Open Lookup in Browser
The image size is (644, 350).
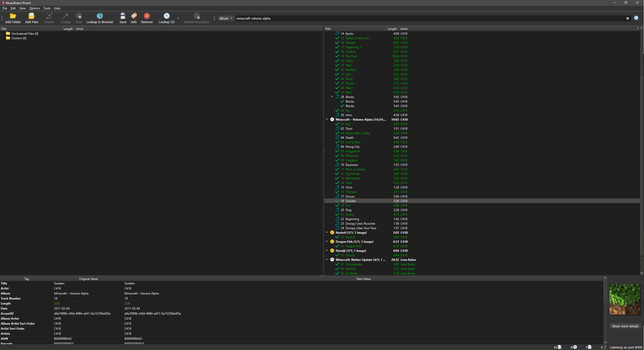[x=100, y=18]
